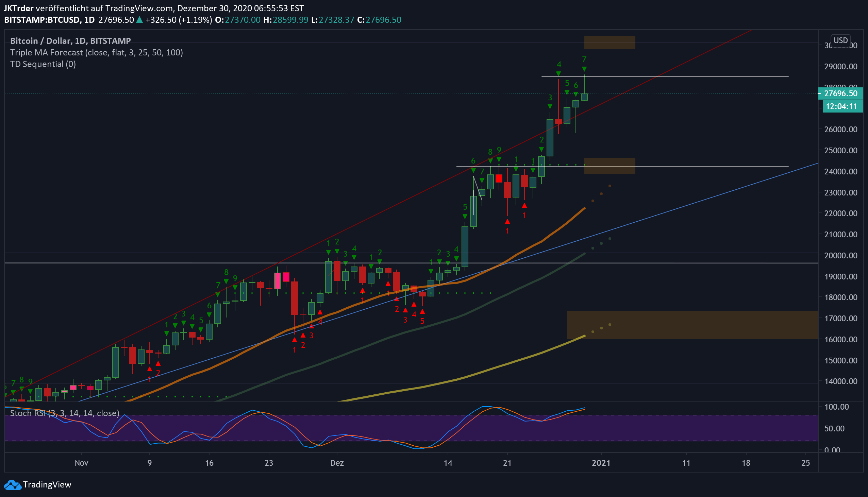Click the 14 date label on time axis
Viewport: 868px width, 497px height.
click(448, 463)
